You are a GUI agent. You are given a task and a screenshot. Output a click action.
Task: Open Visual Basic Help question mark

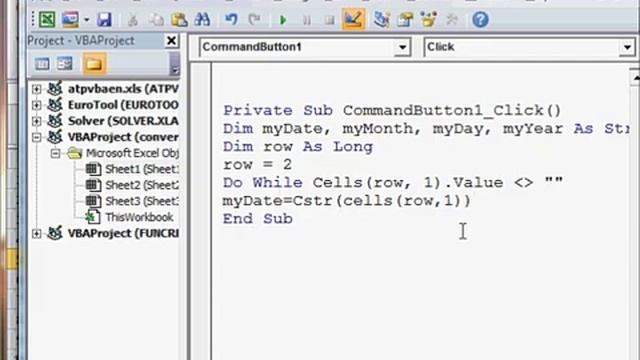pos(480,20)
